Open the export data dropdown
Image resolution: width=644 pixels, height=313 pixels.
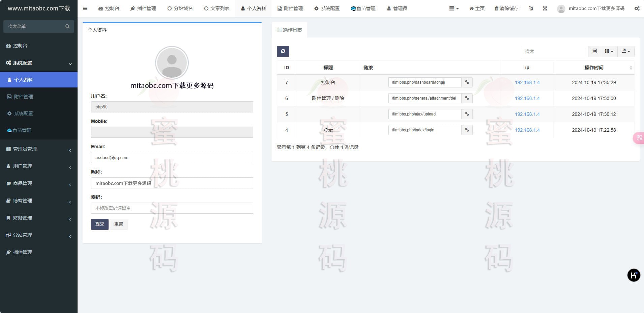coord(625,51)
